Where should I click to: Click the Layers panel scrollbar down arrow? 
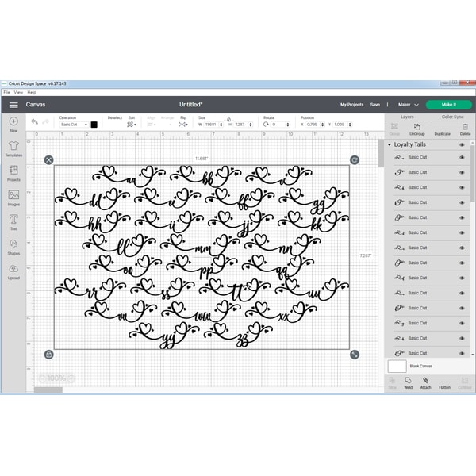coord(472,355)
